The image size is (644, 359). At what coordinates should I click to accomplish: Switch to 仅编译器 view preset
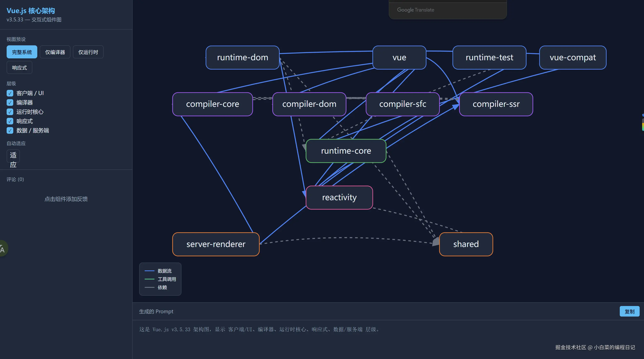[55, 52]
